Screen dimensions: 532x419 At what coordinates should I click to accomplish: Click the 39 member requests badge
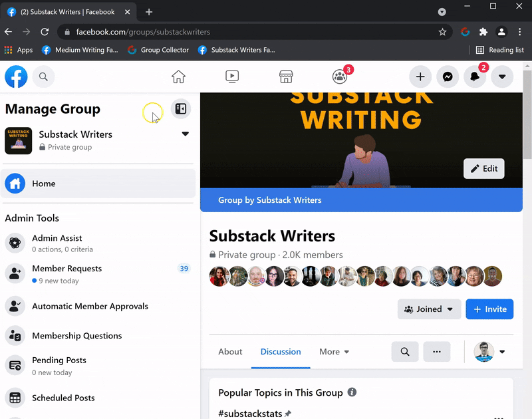[184, 269]
